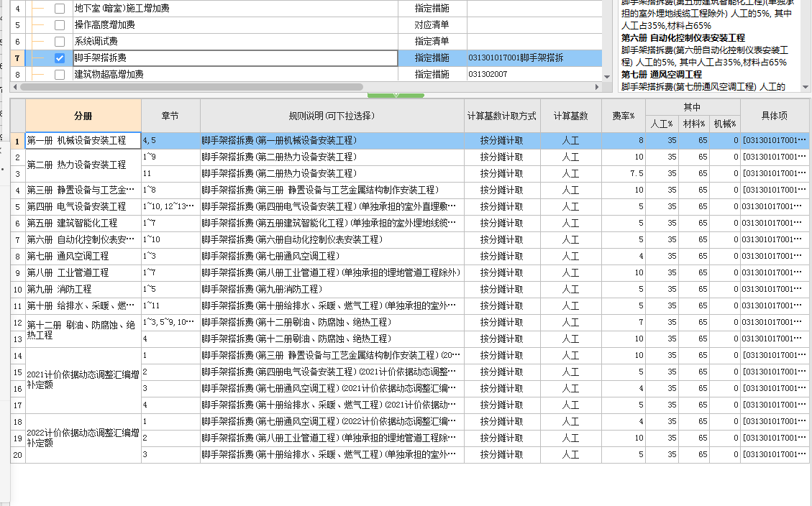
Task: Open the 人工 basis dropdown in row 20
Action: coord(570,455)
